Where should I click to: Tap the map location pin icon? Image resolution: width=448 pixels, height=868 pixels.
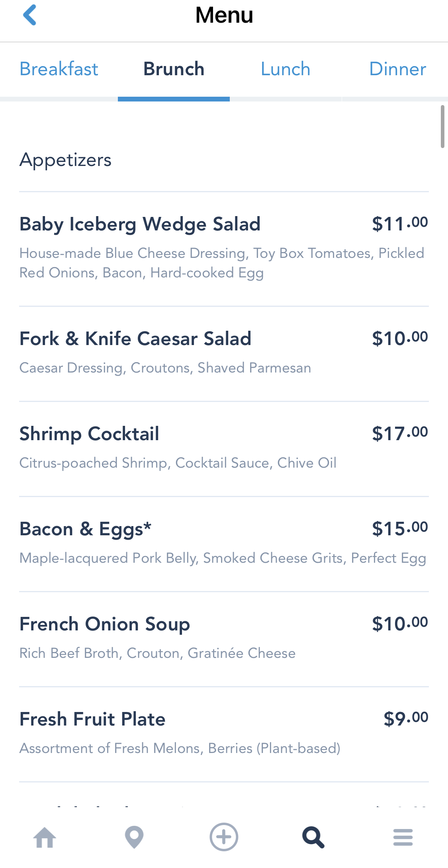134,837
